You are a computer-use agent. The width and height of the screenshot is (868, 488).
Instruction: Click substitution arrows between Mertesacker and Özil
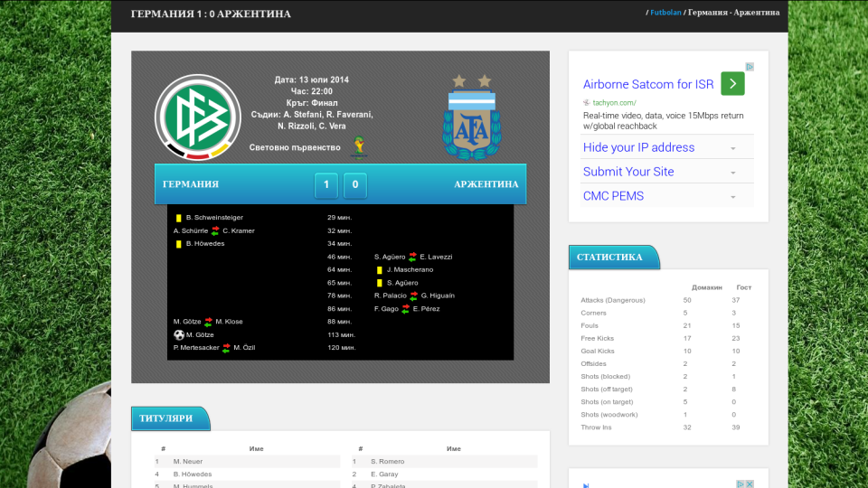point(226,348)
